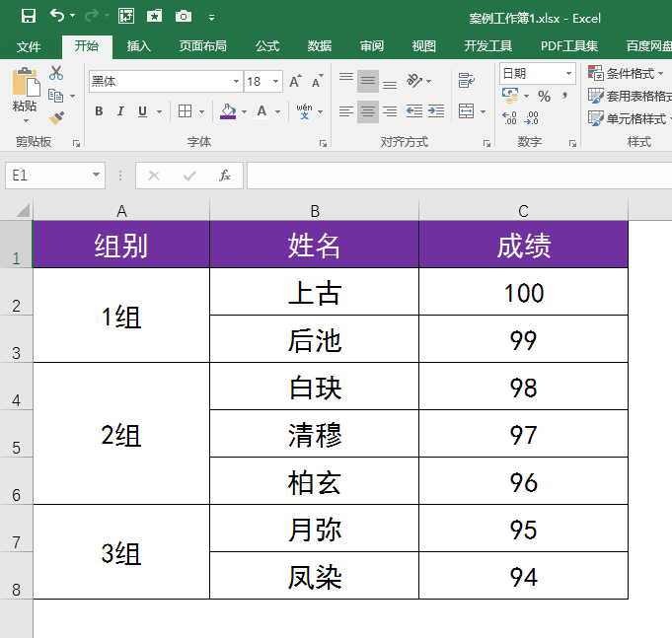Click the Increase Font Size icon
The width and height of the screenshot is (672, 638).
(295, 82)
